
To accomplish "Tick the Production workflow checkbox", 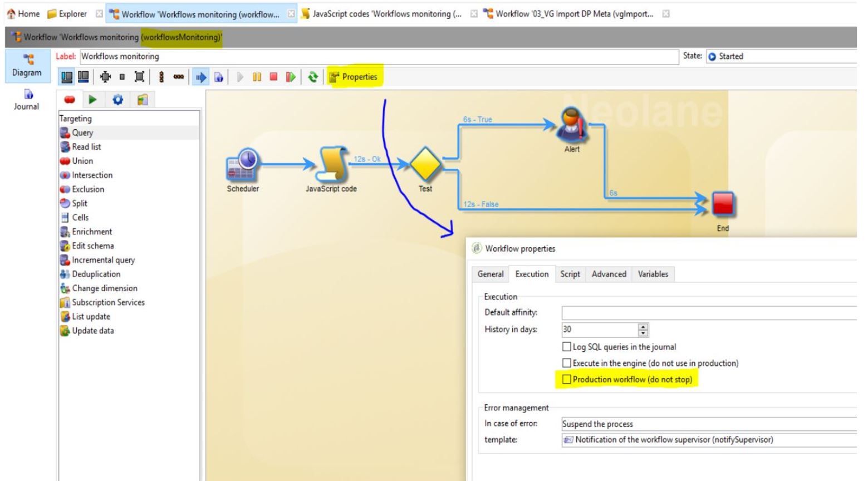I will (567, 380).
